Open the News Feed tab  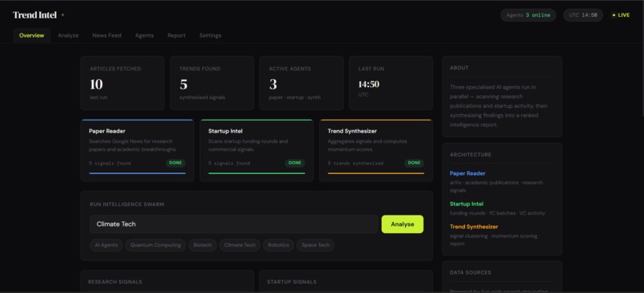107,35
